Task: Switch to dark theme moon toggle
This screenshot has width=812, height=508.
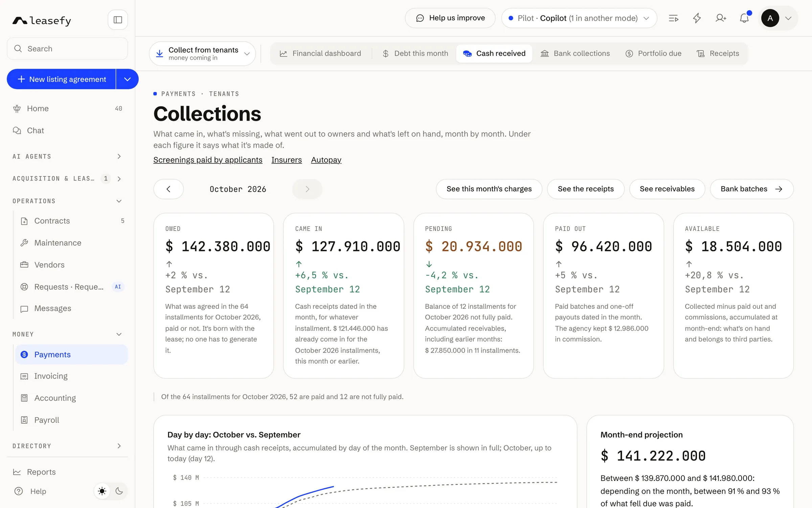Action: (119, 491)
